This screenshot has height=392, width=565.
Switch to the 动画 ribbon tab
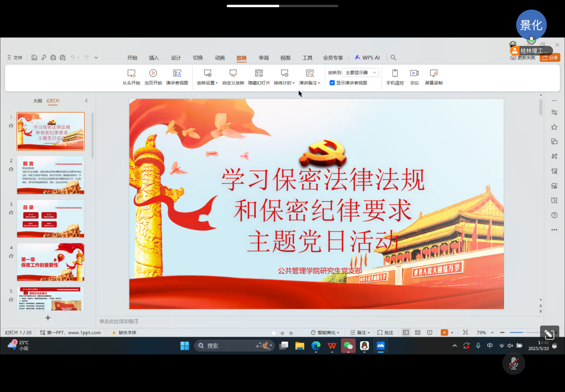(220, 58)
